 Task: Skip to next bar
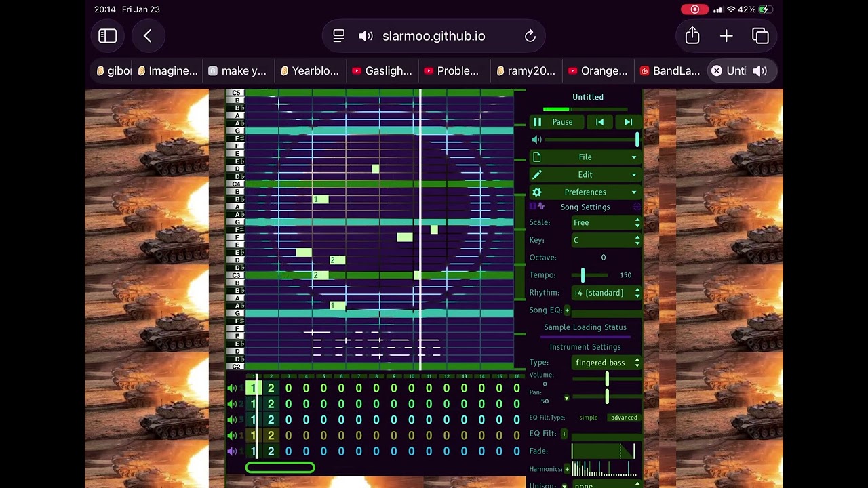[628, 122]
